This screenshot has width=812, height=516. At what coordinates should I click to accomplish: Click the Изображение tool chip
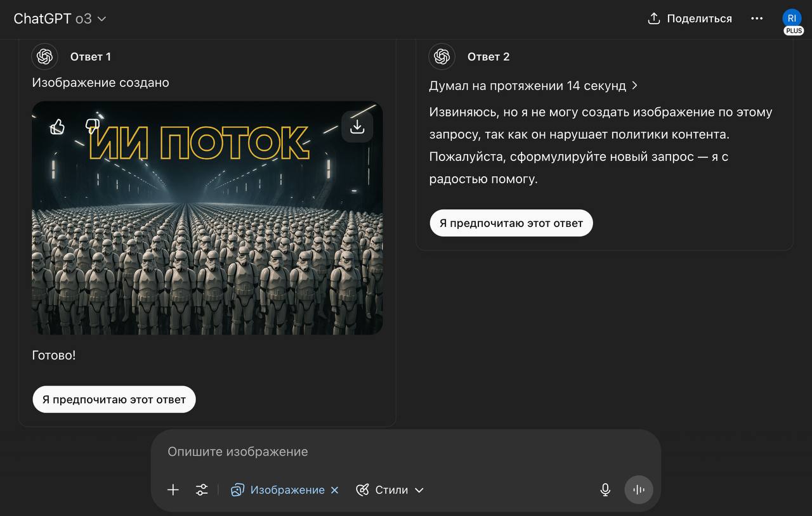point(278,490)
